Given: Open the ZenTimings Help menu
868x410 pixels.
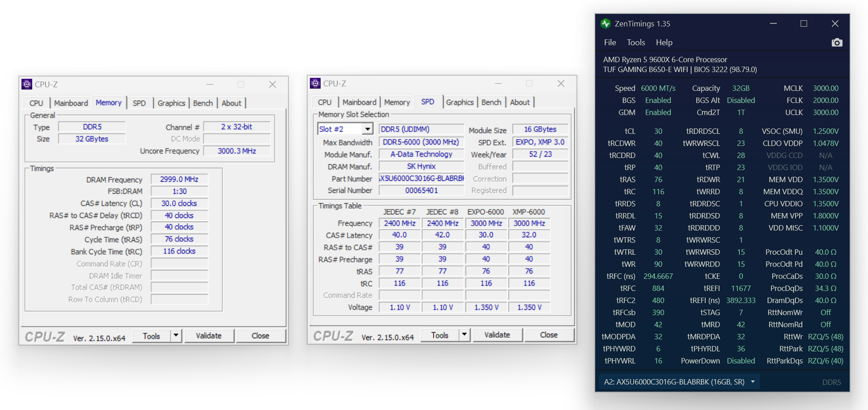Looking at the screenshot, I should pyautogui.click(x=664, y=43).
